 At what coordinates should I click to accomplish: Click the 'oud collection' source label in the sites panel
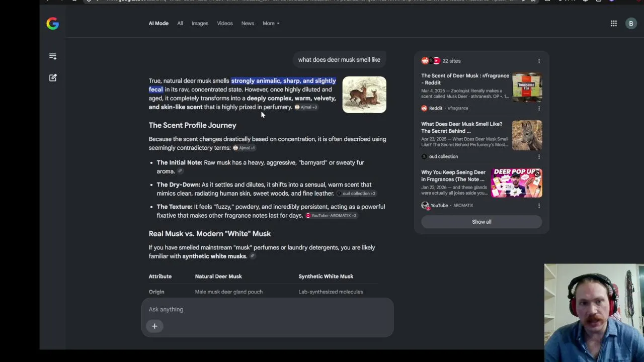click(440, 156)
